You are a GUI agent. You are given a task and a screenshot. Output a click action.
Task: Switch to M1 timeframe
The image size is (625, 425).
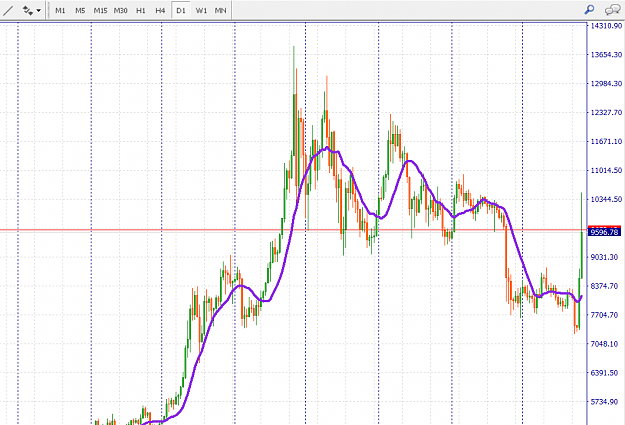click(x=60, y=10)
